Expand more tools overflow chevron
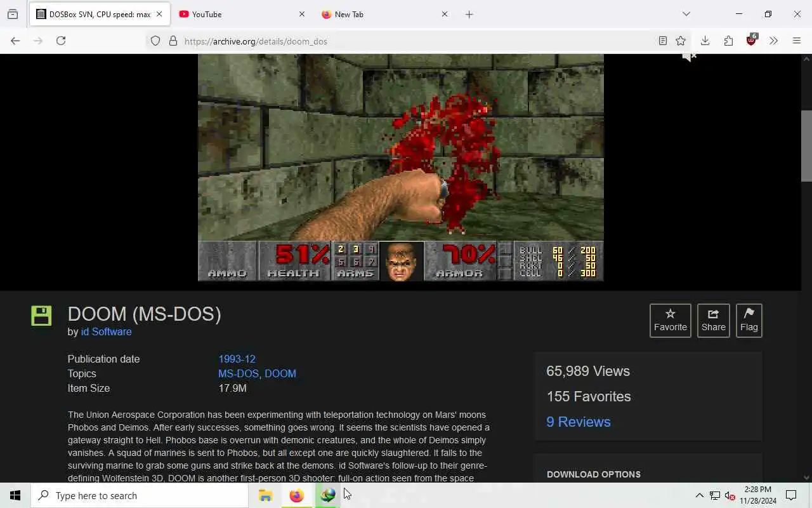The image size is (812, 508). coord(774,41)
